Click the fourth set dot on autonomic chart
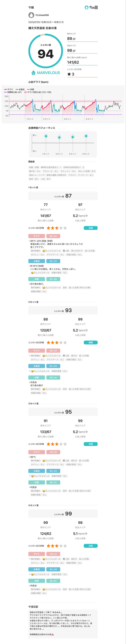The height and width of the screenshot is (644, 126). pyautogui.click(x=86, y=136)
